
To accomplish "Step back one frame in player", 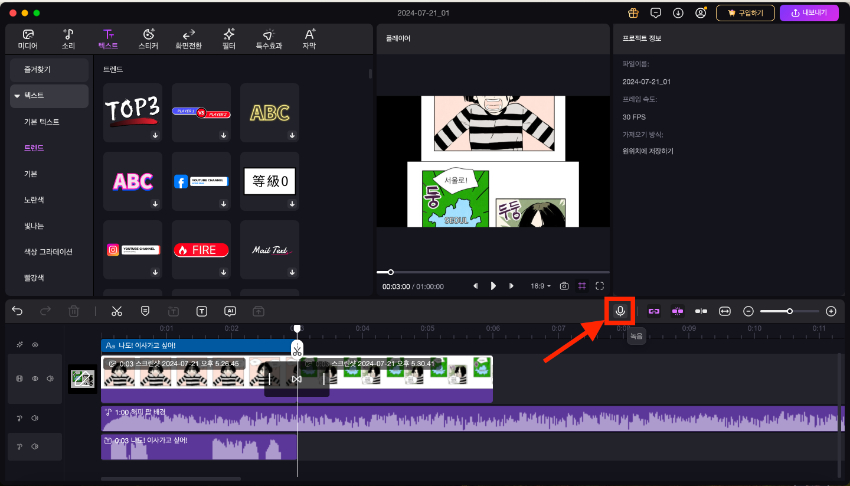I will [475, 286].
